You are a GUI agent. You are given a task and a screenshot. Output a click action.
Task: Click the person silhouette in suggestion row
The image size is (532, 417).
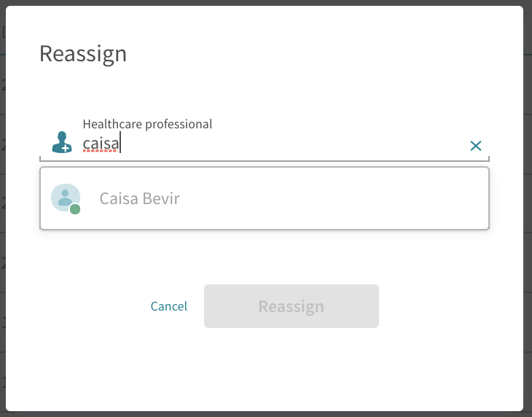click(x=65, y=198)
